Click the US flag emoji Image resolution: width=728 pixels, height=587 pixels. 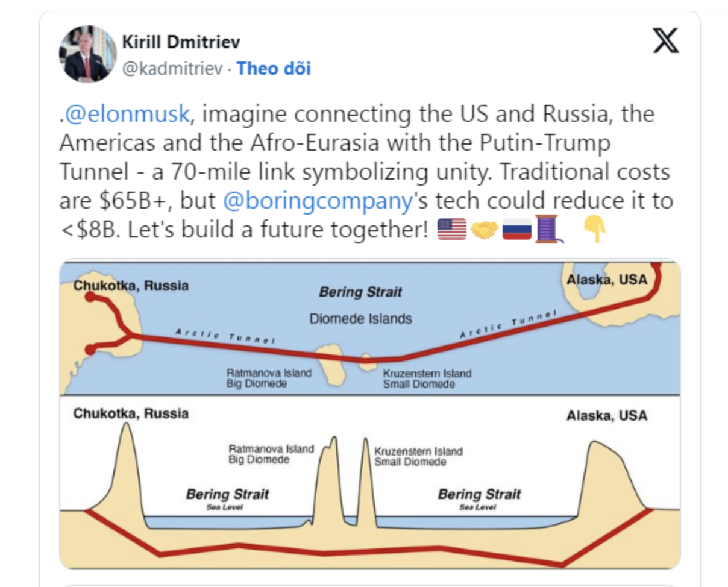click(x=452, y=229)
